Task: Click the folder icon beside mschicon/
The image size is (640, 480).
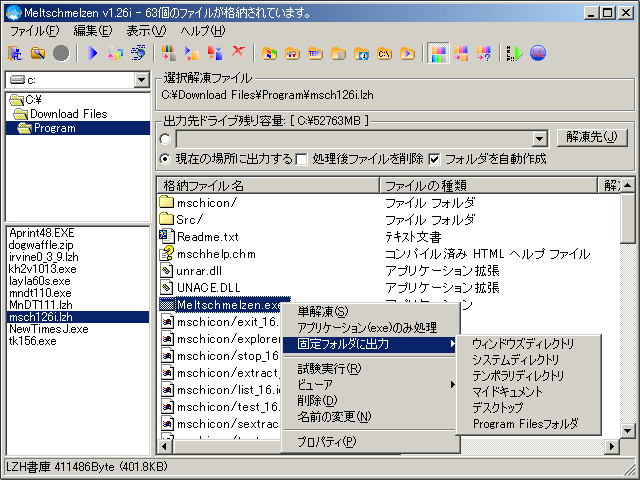Action: pos(166,202)
